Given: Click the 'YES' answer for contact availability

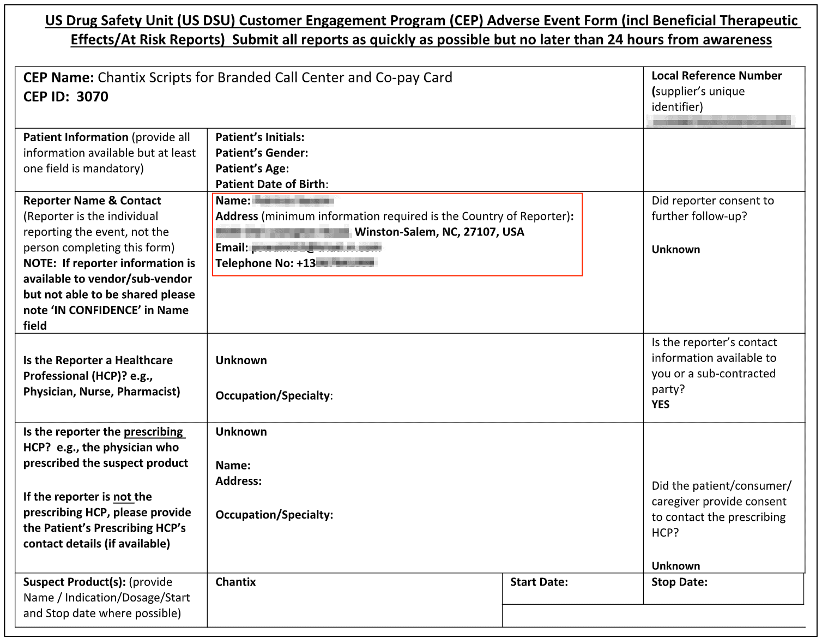Looking at the screenshot, I should (661, 404).
